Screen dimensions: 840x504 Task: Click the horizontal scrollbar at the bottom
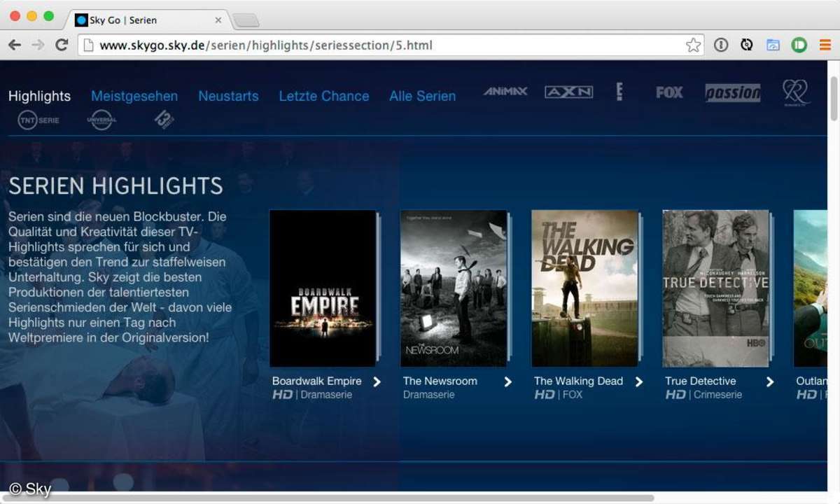tap(329, 498)
